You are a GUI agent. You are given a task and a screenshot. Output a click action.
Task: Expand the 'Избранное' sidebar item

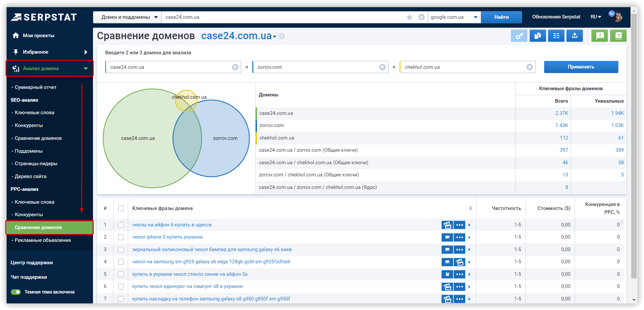[x=86, y=52]
